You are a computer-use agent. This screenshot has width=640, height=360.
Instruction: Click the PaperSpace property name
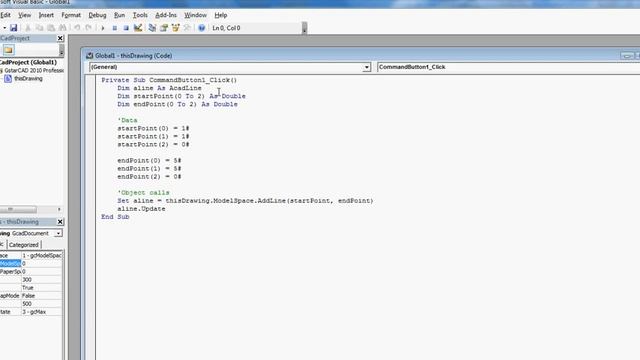click(10, 271)
